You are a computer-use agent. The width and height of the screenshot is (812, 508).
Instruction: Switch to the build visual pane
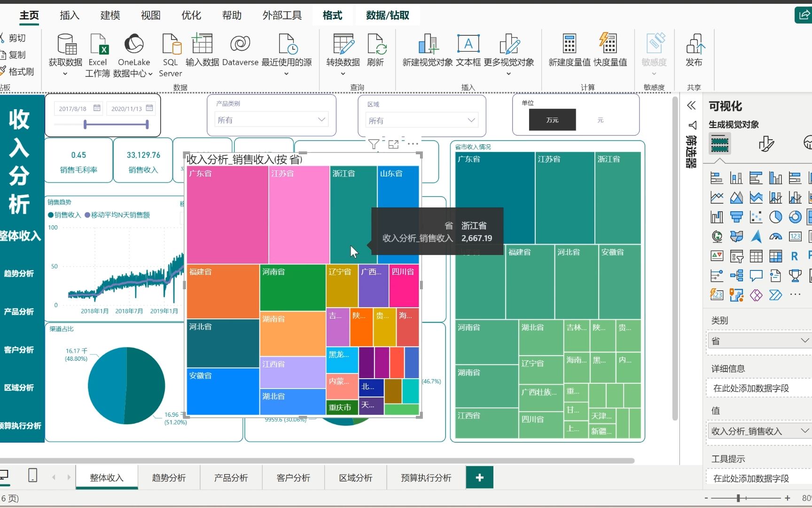coord(719,143)
